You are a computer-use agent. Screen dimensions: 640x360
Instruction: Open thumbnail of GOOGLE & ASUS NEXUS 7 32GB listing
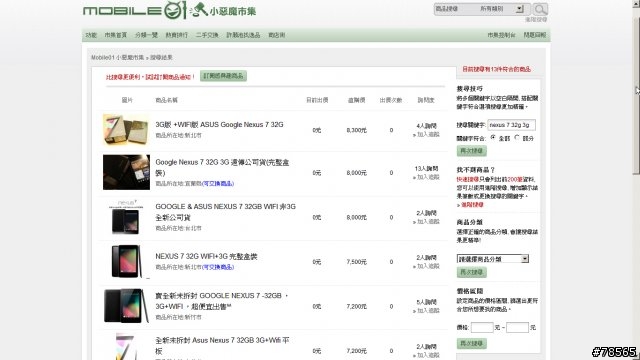(126, 217)
